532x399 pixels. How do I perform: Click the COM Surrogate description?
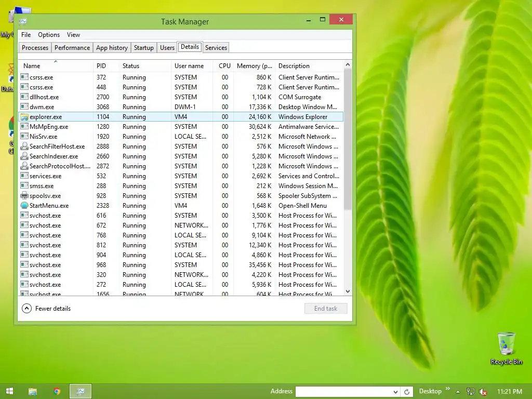(x=300, y=97)
